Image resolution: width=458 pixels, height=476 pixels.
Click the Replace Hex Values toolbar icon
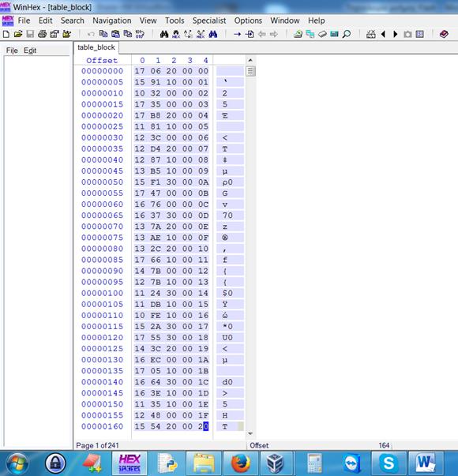click(x=201, y=34)
